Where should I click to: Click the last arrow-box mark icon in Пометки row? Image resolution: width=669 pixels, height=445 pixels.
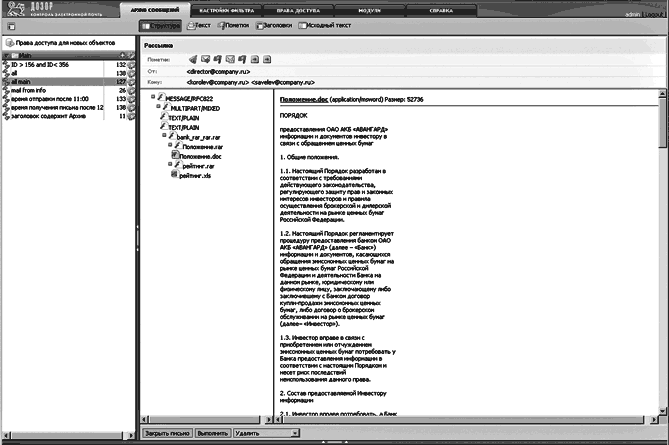coord(267,59)
